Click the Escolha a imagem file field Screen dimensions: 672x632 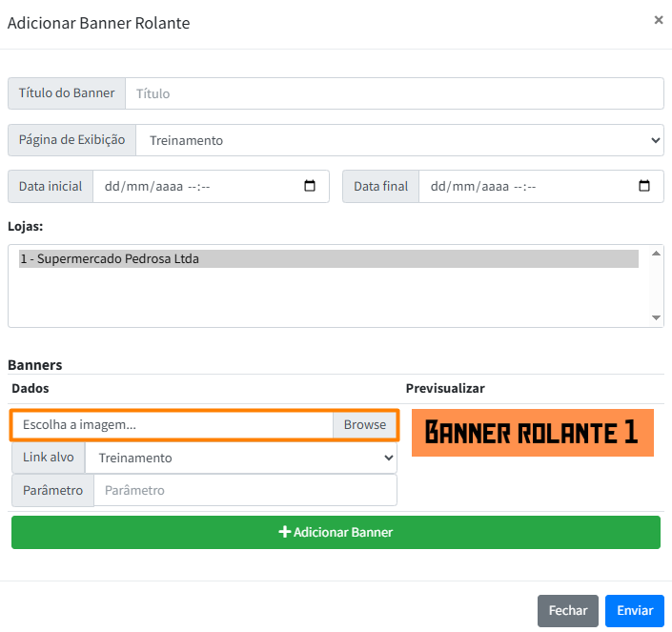click(172, 425)
